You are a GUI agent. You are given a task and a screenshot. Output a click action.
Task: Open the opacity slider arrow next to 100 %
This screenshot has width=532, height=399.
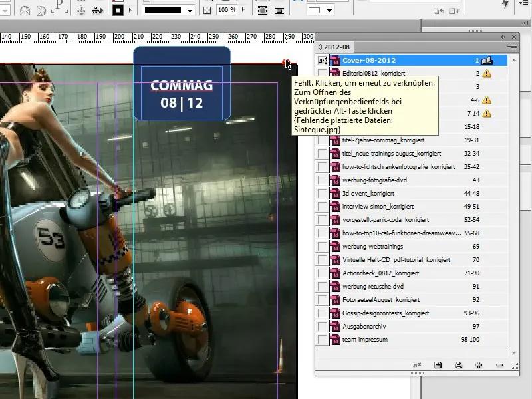243,10
